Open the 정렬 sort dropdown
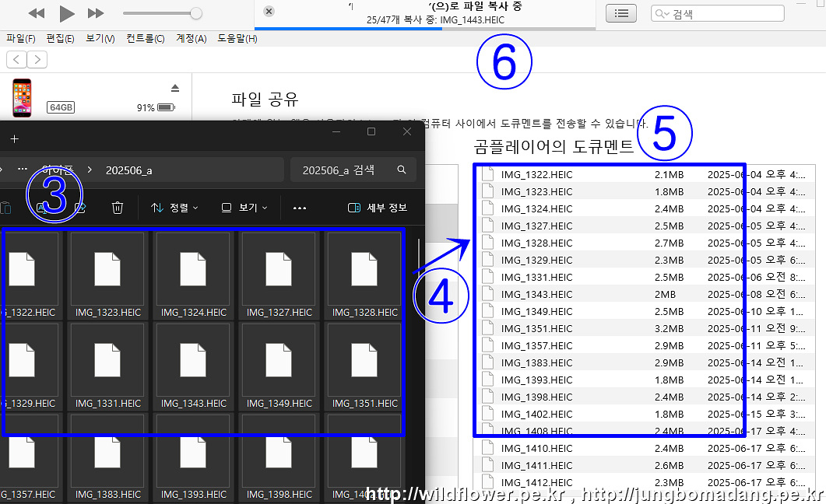This screenshot has width=826, height=504. (174, 208)
